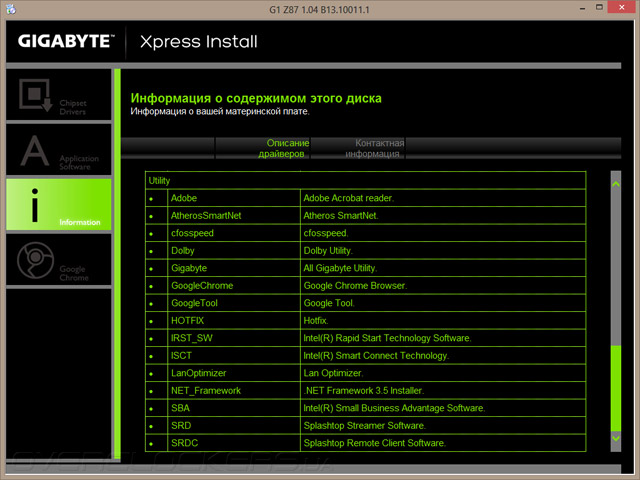Click the scroll up arrow of the list
This screenshot has width=640, height=480.
616,184
